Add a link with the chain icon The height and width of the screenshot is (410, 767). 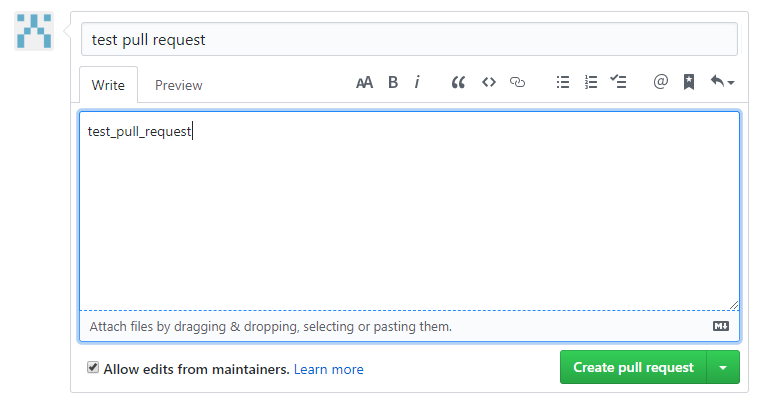(x=518, y=82)
